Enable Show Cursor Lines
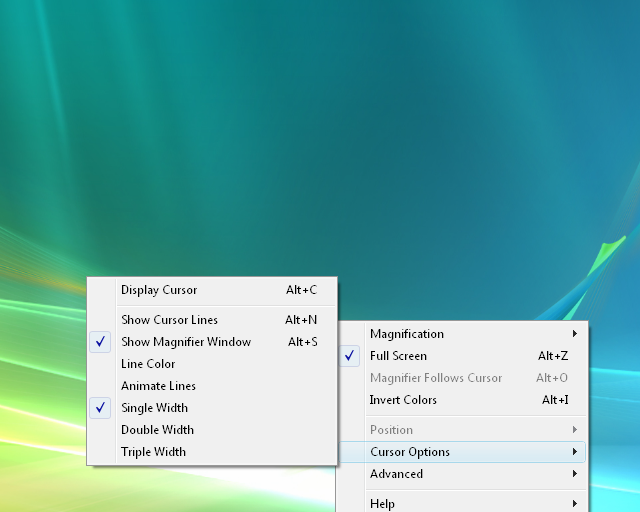Viewport: 640px width, 512px height. point(169,320)
